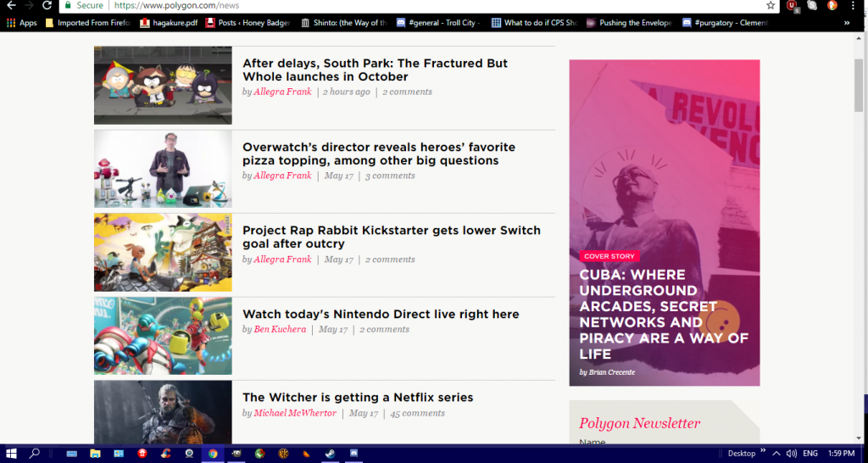Open the Cuba cover story headline
The image size is (868, 463).
pyautogui.click(x=664, y=314)
